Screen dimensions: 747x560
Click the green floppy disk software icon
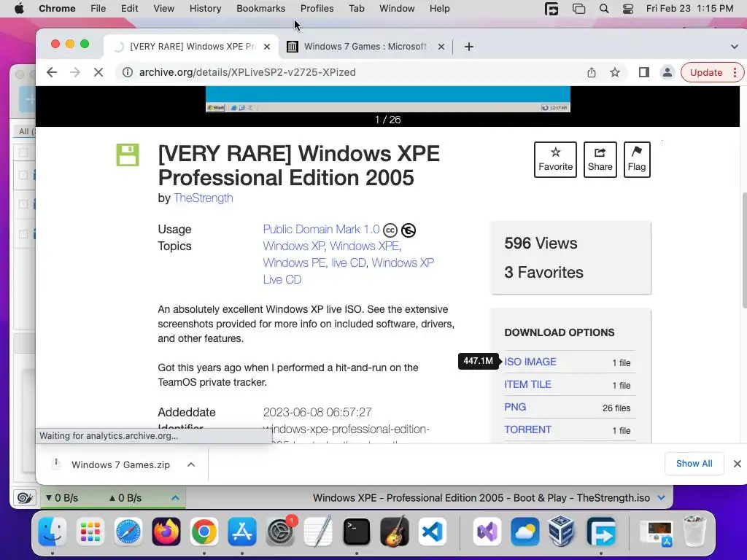tap(128, 155)
